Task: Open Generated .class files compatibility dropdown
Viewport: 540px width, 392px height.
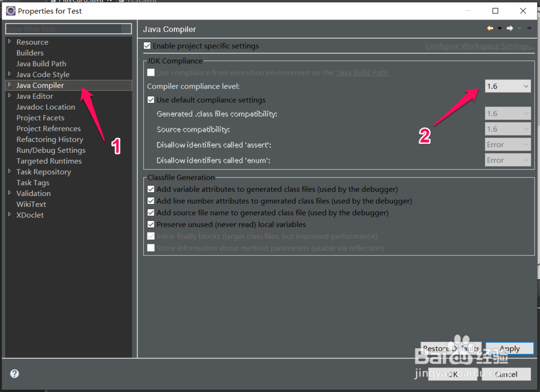Action: pyautogui.click(x=508, y=113)
